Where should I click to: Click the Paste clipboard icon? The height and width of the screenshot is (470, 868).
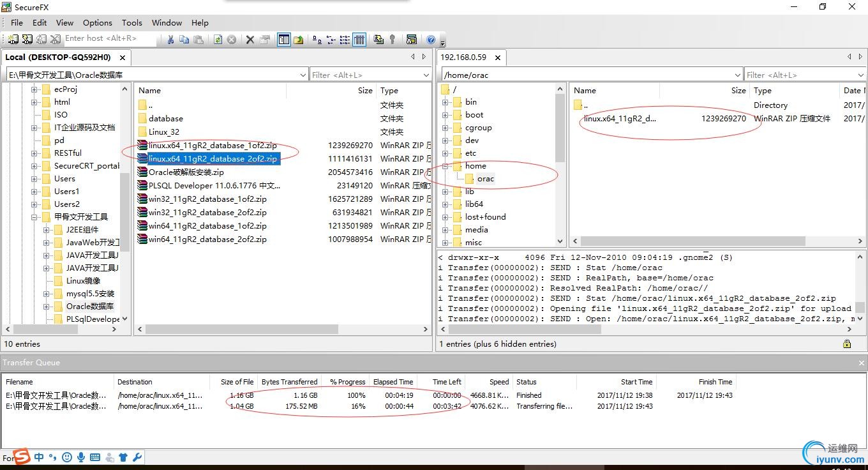point(198,40)
